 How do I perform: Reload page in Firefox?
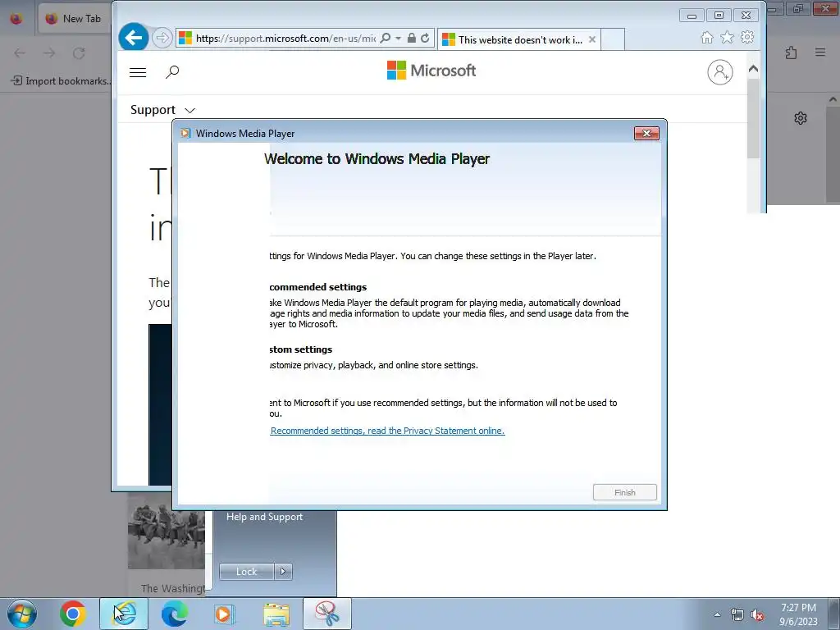pos(79,53)
